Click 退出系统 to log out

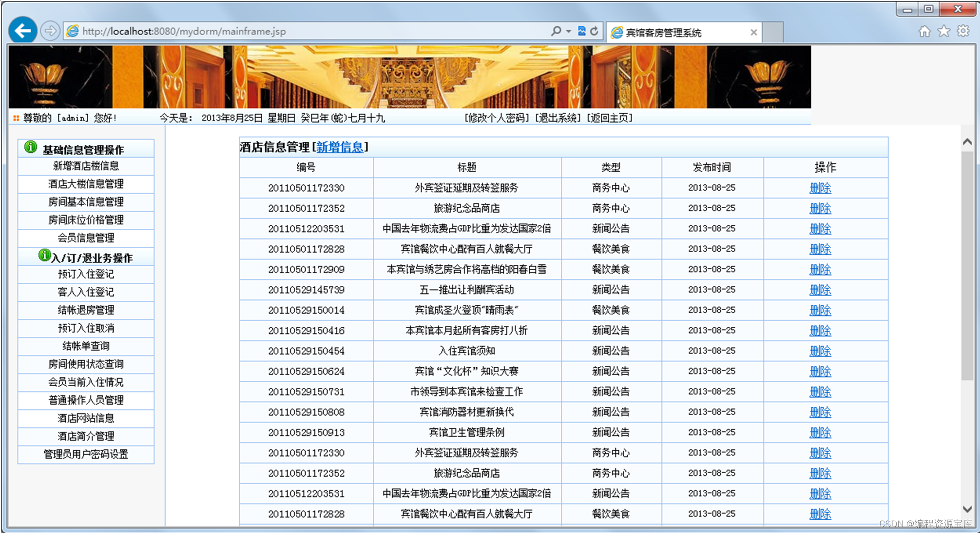[557, 118]
